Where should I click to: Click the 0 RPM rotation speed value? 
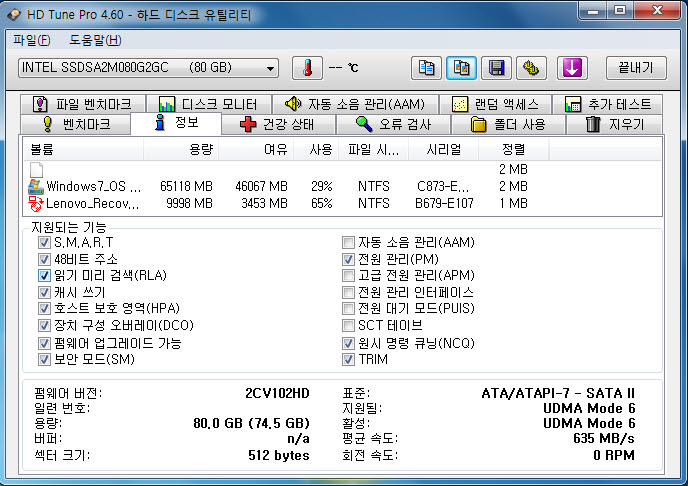coord(614,455)
